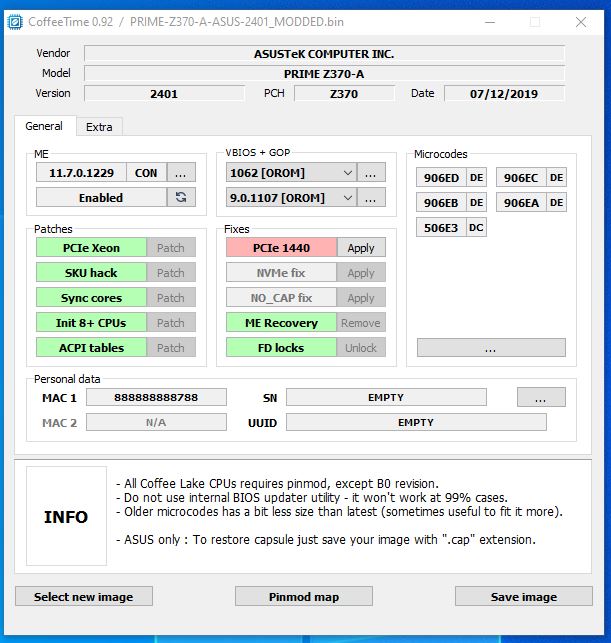Select the 906ED microcode entry
The width and height of the screenshot is (611, 643).
coord(441,178)
